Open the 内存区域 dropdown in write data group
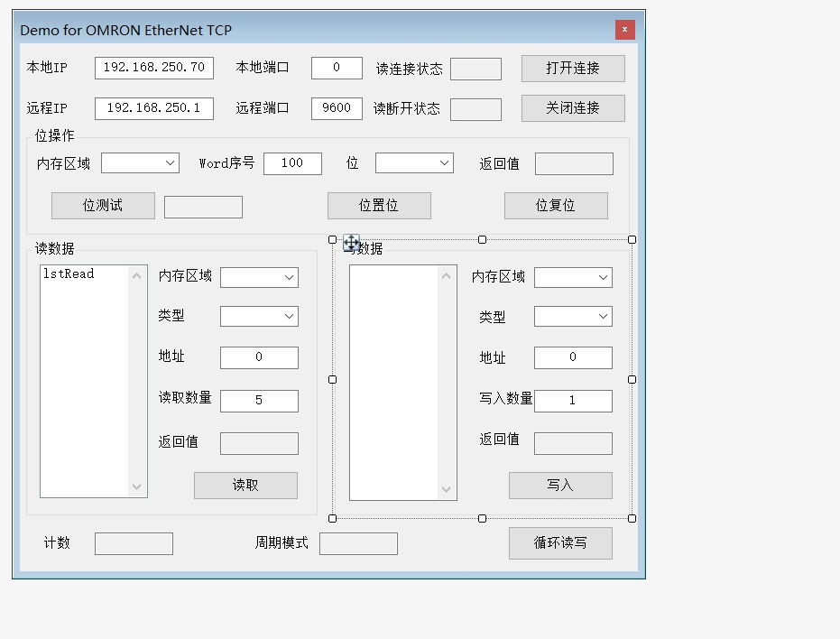 pos(573,278)
